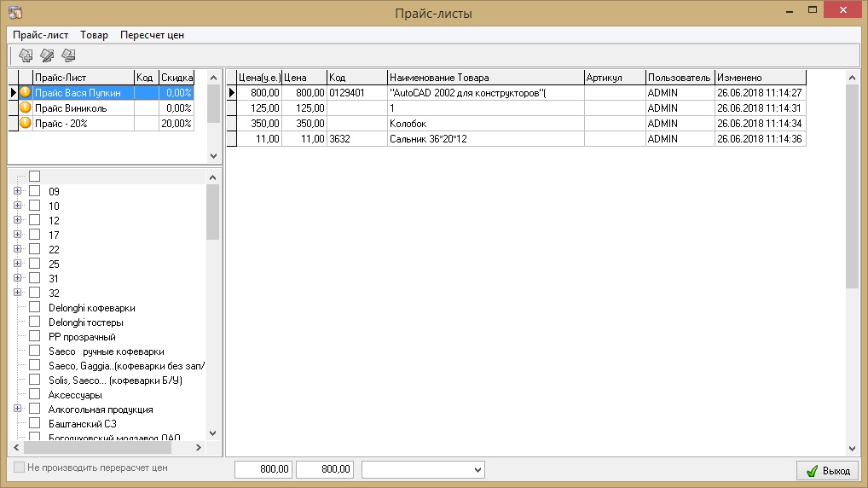The height and width of the screenshot is (488, 868).
Task: Click the green checkmark on the Выход button
Action: (x=811, y=470)
